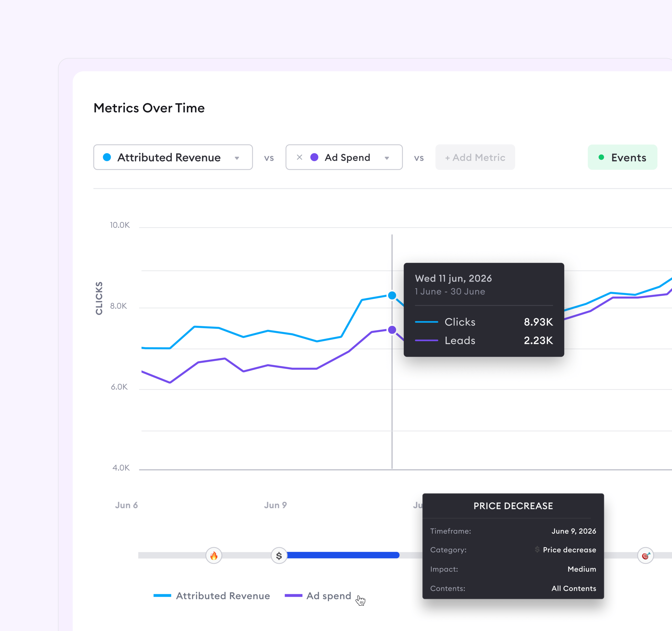This screenshot has width=672, height=631.
Task: Click the PRICE DECREASE popup title
Action: (x=513, y=506)
